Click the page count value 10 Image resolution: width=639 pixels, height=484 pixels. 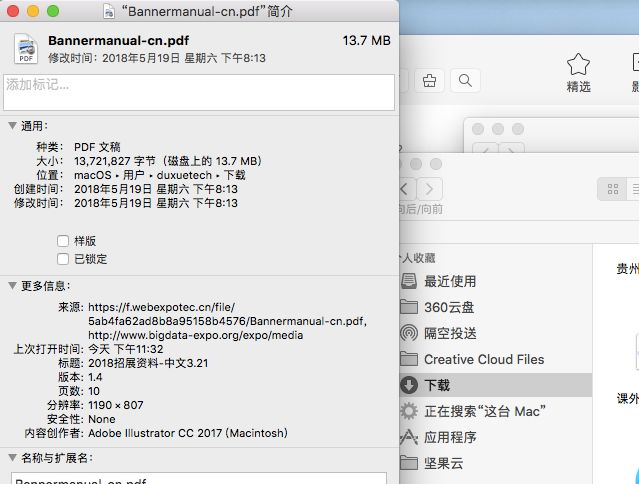[94, 391]
